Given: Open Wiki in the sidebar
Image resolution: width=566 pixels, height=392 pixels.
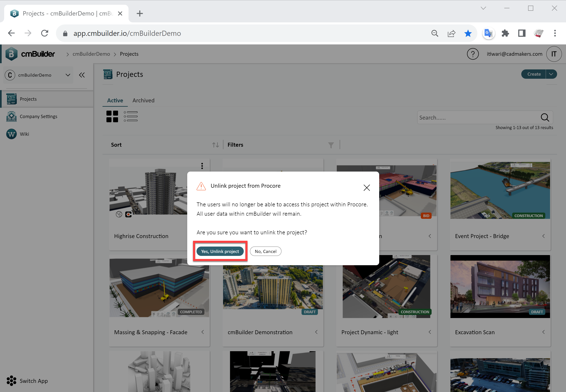Looking at the screenshot, I should [x=18, y=134].
